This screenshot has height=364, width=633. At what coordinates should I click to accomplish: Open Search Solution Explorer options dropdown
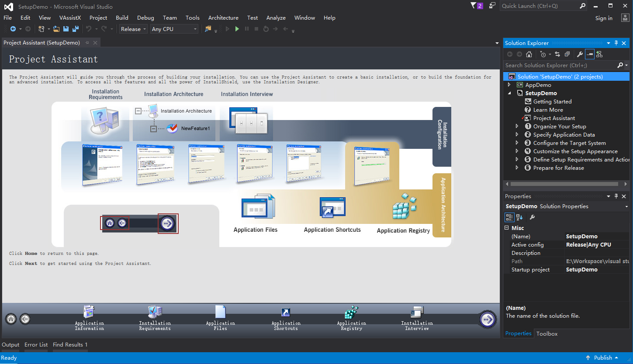click(626, 65)
